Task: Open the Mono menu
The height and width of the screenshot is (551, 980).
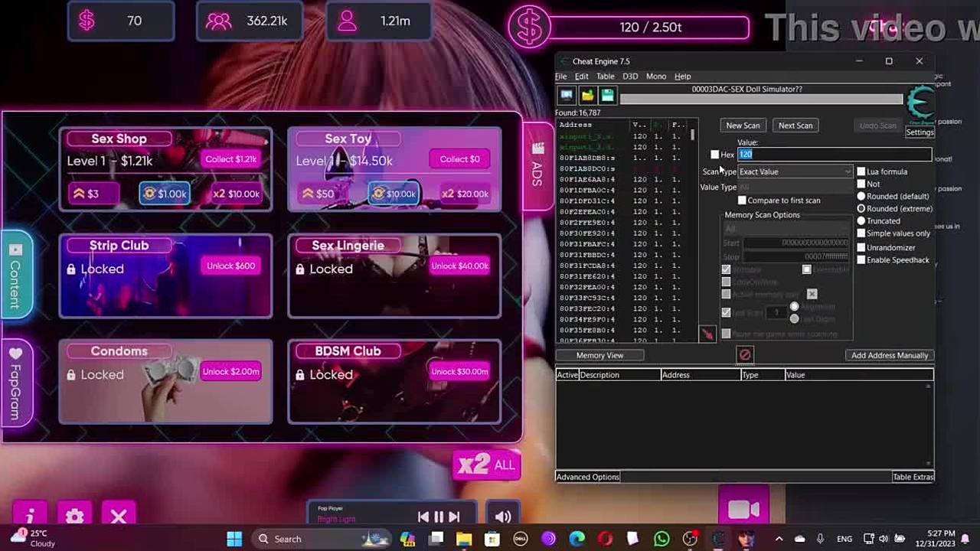Action: point(655,77)
